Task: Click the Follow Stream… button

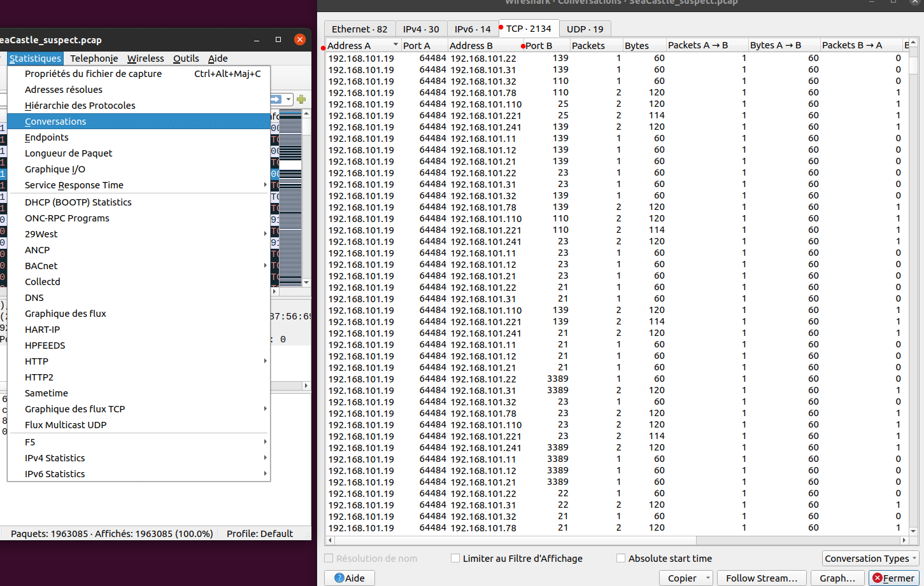Action: point(762,578)
